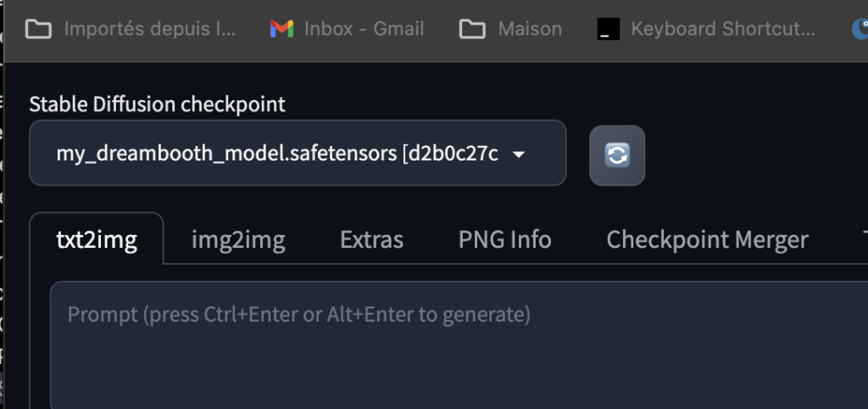Click the partially visible blue bookmark icon
The width and height of the screenshot is (868, 409).
click(x=860, y=29)
